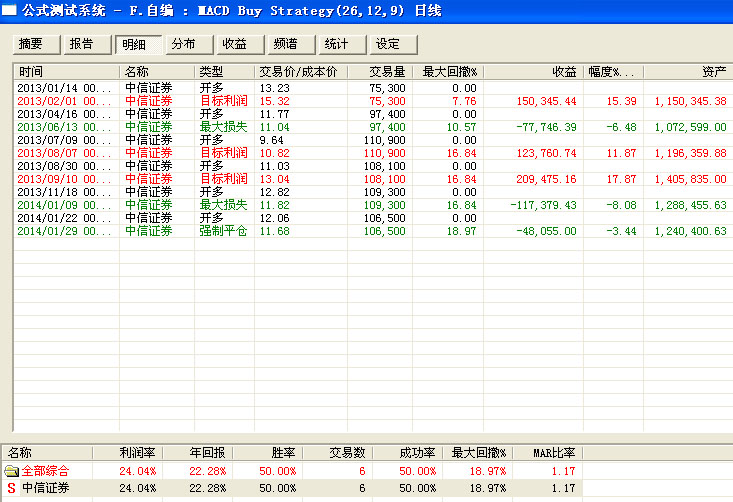Click the 幅度% column header

[613, 72]
